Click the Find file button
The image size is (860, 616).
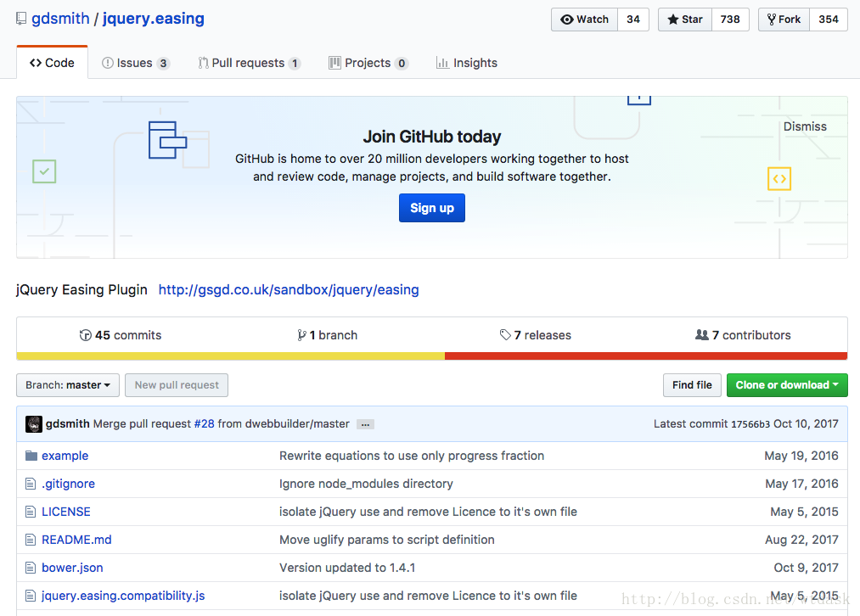[692, 385]
